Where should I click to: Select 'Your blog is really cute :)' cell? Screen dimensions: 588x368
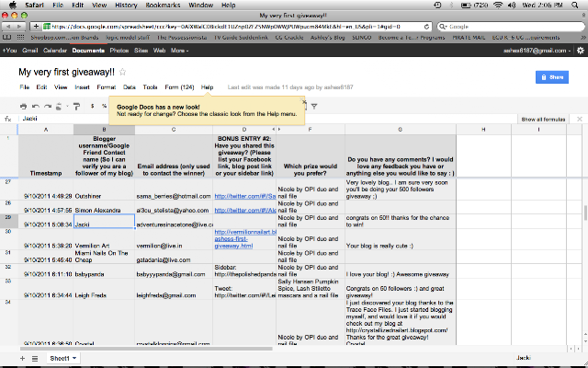point(401,239)
